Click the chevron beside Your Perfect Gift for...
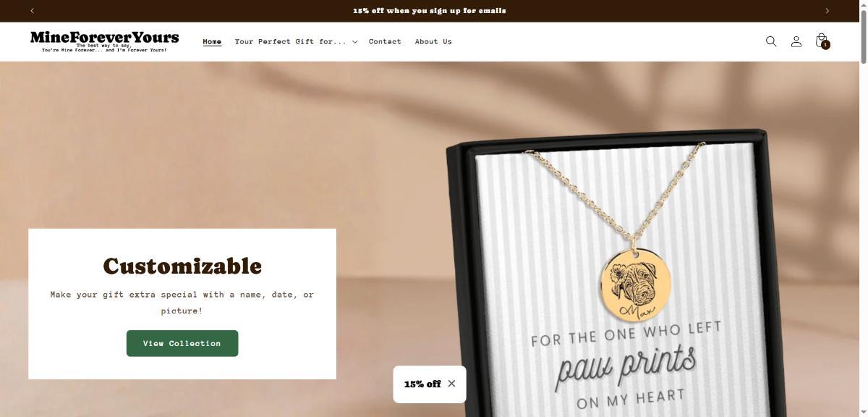Image resolution: width=868 pixels, height=417 pixels. coord(354,42)
